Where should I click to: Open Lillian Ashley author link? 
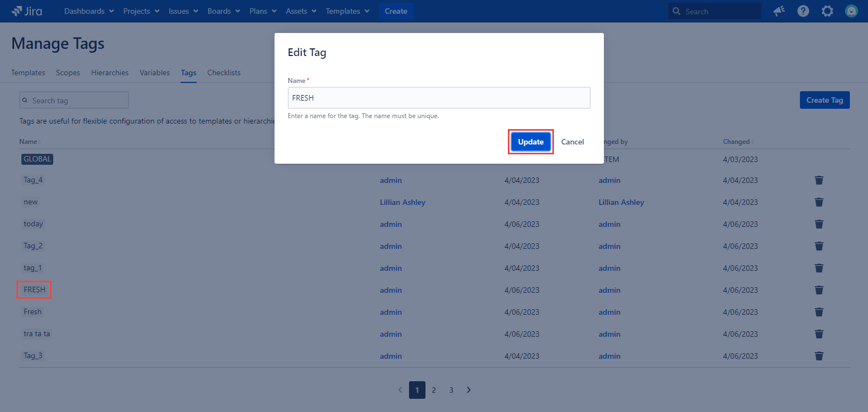pos(402,202)
